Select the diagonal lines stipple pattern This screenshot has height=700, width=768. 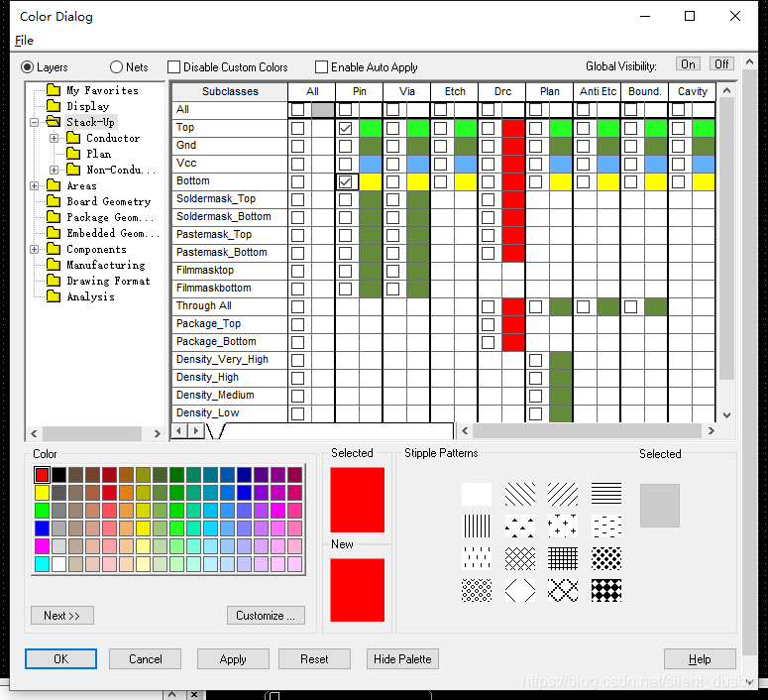563,494
